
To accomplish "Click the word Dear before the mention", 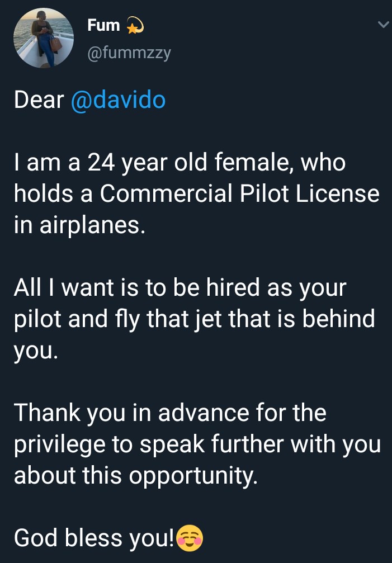I will (x=39, y=100).
